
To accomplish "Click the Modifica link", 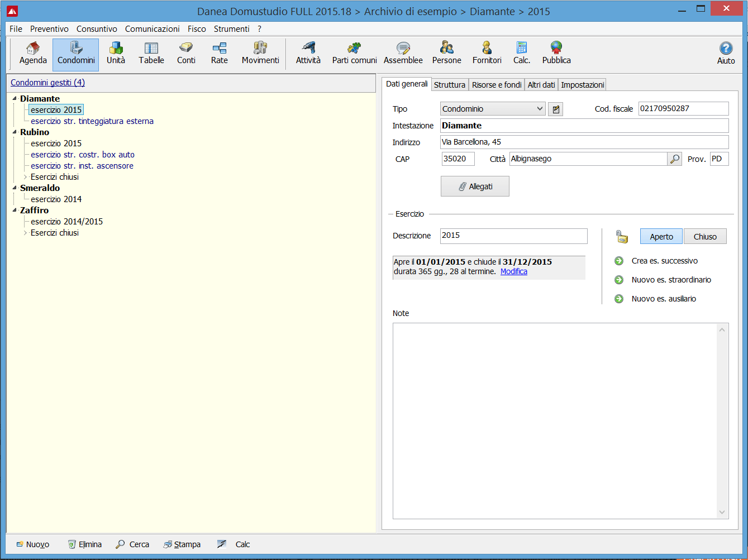I will pos(514,271).
